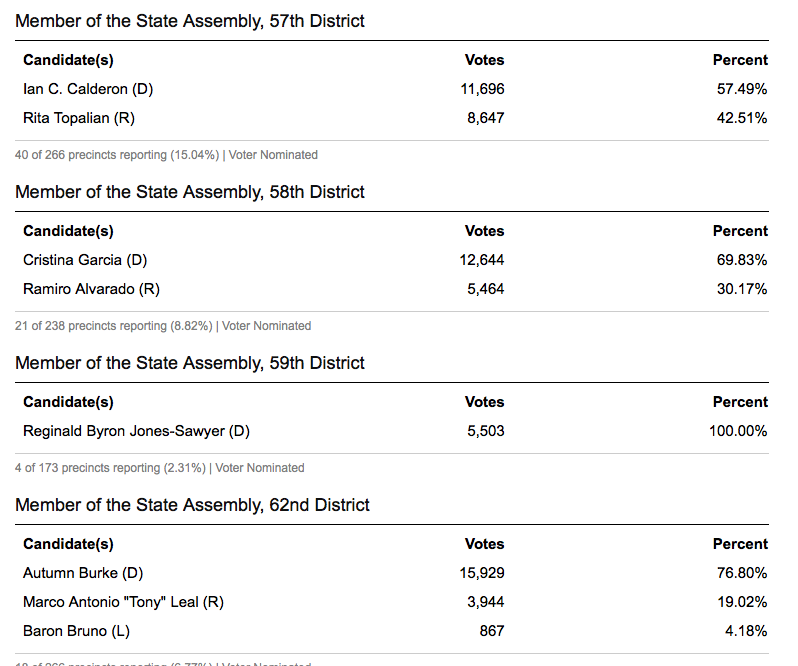Click the 21 of 238 precincts note
The image size is (798, 666).
[x=163, y=326]
